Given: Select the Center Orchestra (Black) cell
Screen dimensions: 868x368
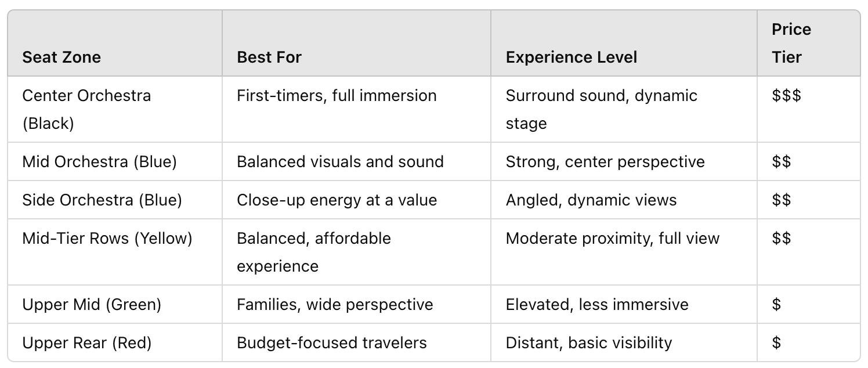Looking at the screenshot, I should pyautogui.click(x=86, y=109).
